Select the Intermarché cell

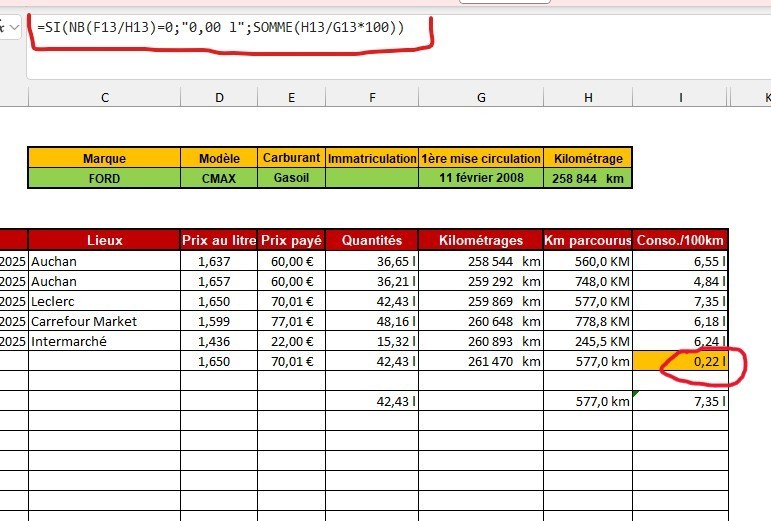pyautogui.click(x=104, y=341)
